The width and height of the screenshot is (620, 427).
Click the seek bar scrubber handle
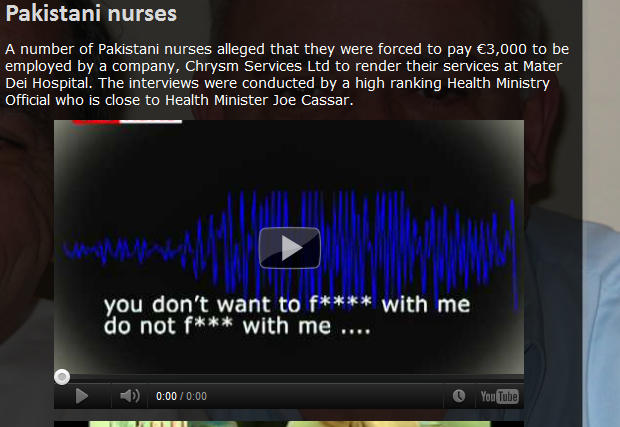[62, 377]
